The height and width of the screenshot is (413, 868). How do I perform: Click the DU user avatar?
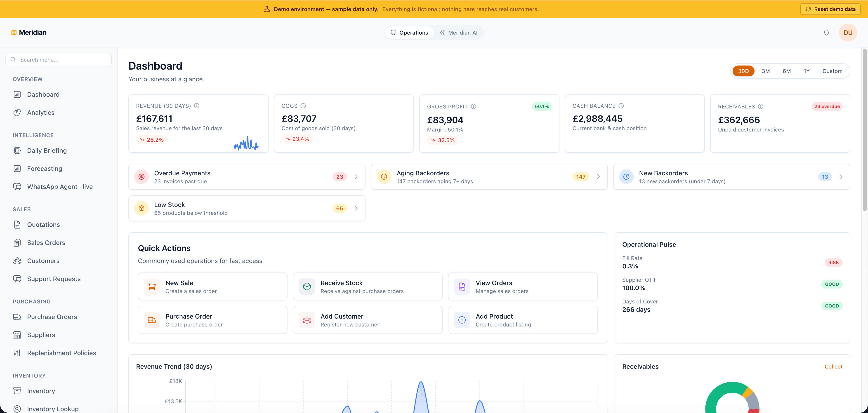pyautogui.click(x=848, y=32)
